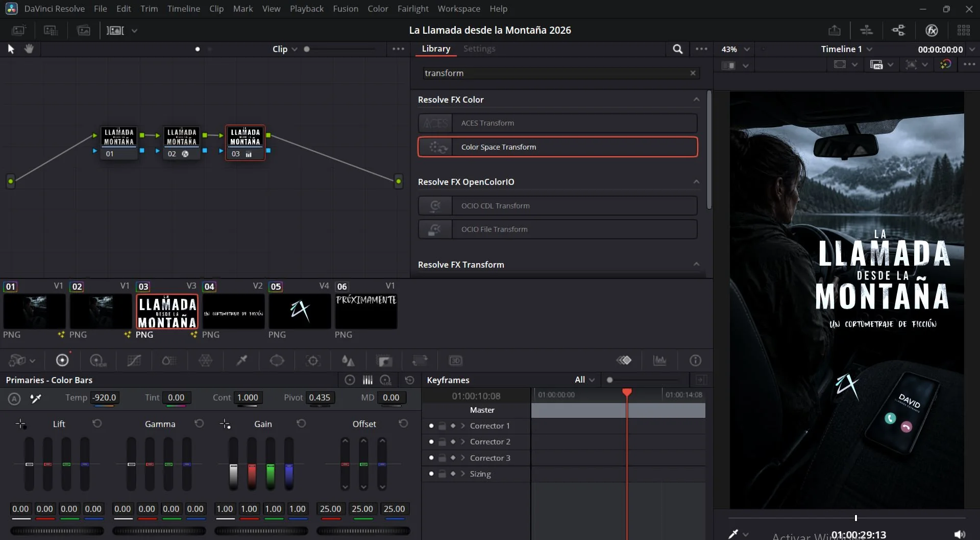This screenshot has width=980, height=540.
Task: Click the search magnifier in Library
Action: point(677,49)
